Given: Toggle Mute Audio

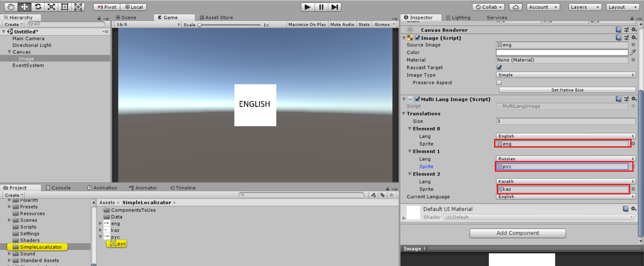Looking at the screenshot, I should (x=342, y=24).
